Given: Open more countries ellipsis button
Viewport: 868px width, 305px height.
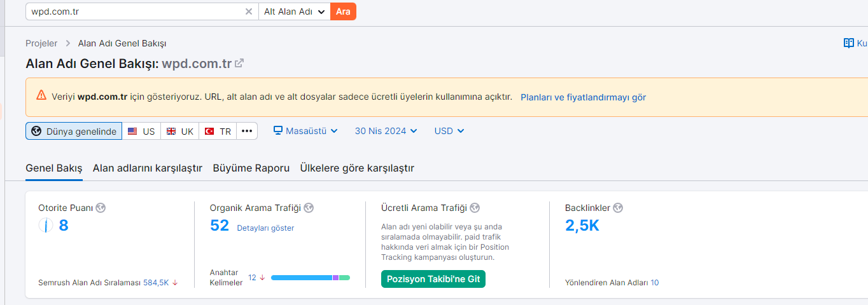Looking at the screenshot, I should click(247, 131).
